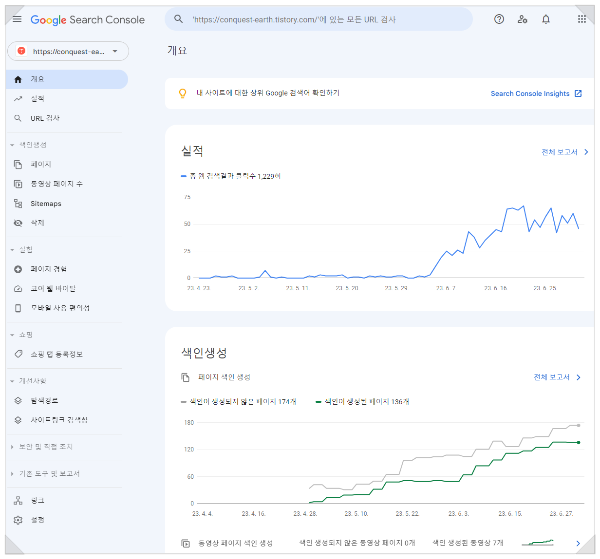Collapse the 개선사항 enhancements section

coord(12,381)
